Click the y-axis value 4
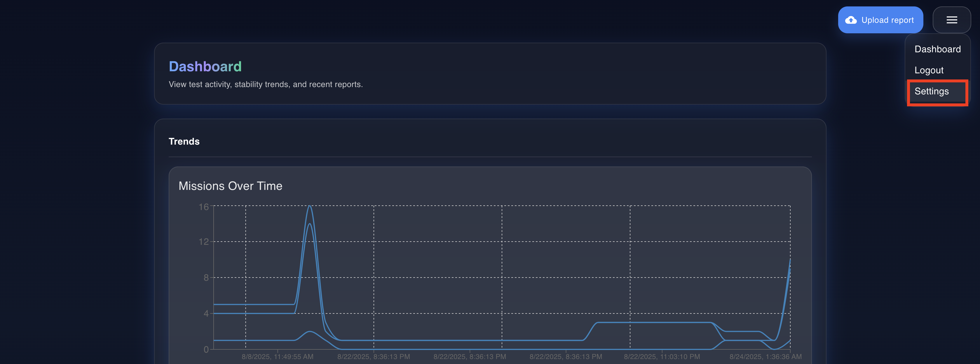 pyautogui.click(x=206, y=314)
